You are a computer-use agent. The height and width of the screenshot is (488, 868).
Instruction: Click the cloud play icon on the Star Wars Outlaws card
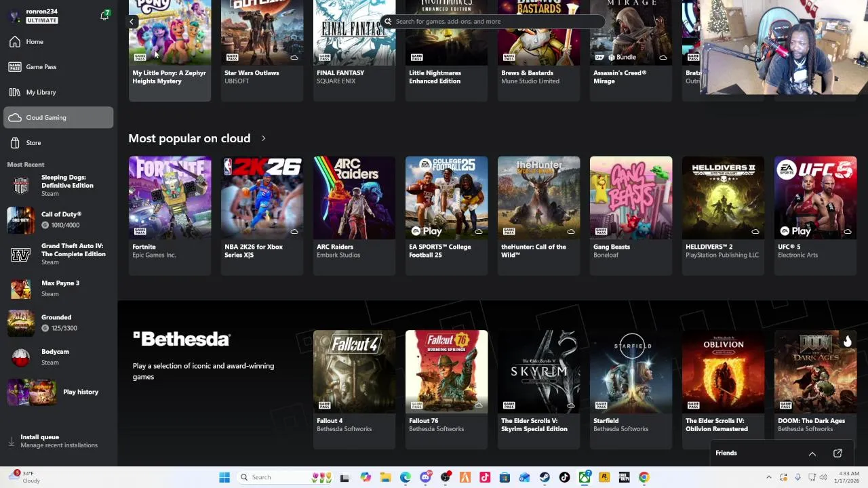[294, 58]
